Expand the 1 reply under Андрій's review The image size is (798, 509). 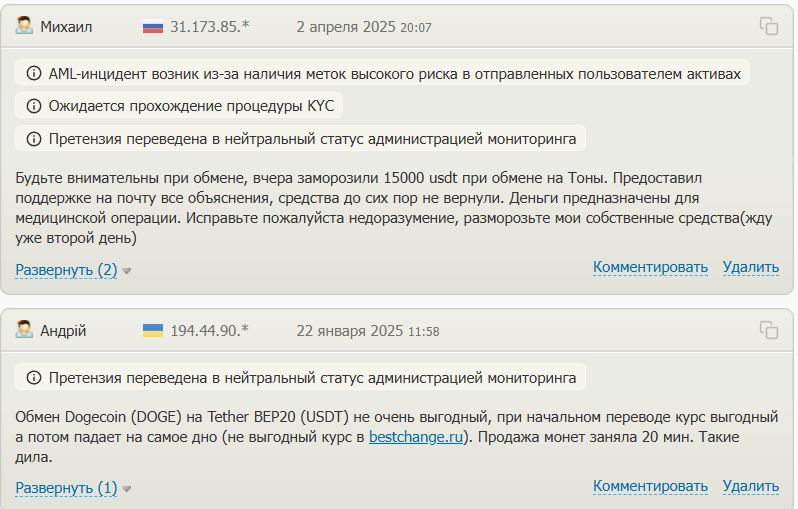coord(66,488)
